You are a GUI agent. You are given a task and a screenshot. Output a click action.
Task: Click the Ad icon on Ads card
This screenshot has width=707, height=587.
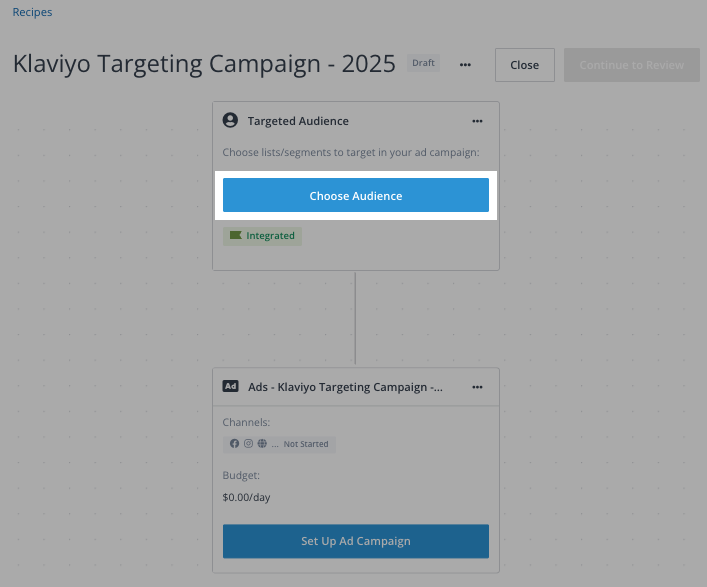230,386
